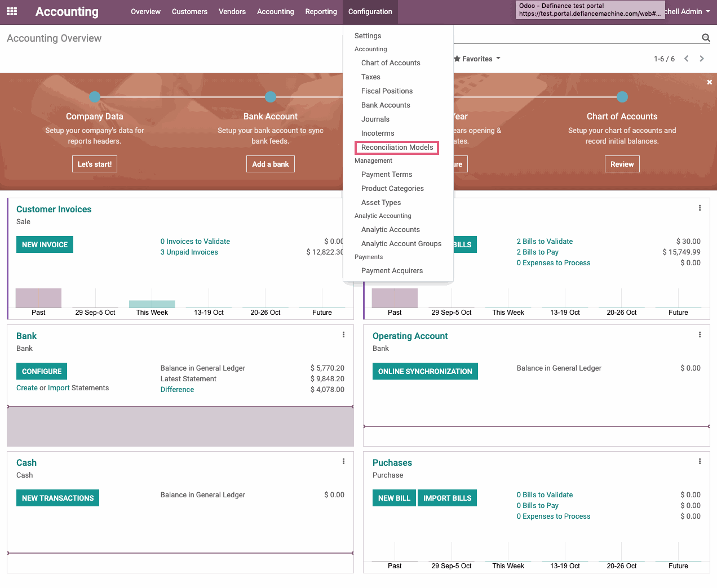717x588 pixels.
Task: Select Analytic Accounts menu entry
Action: pos(391,229)
